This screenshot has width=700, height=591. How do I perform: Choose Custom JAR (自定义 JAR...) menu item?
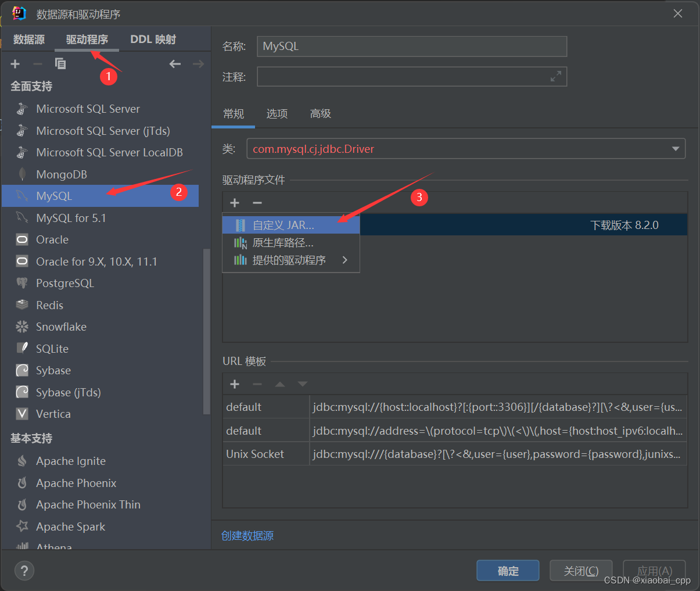(291, 225)
